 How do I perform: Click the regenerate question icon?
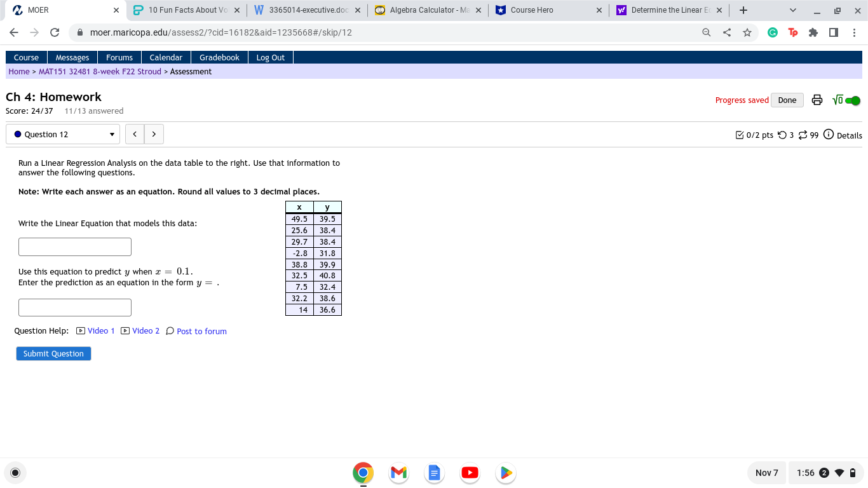point(803,135)
